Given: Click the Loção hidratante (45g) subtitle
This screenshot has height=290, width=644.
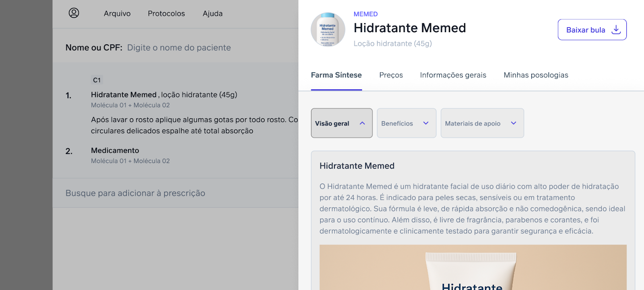Looking at the screenshot, I should click(392, 43).
